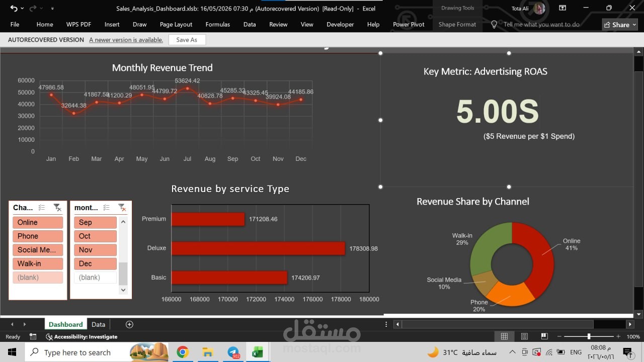Type in Tell me what you want field
The image size is (644, 362).
click(541, 24)
